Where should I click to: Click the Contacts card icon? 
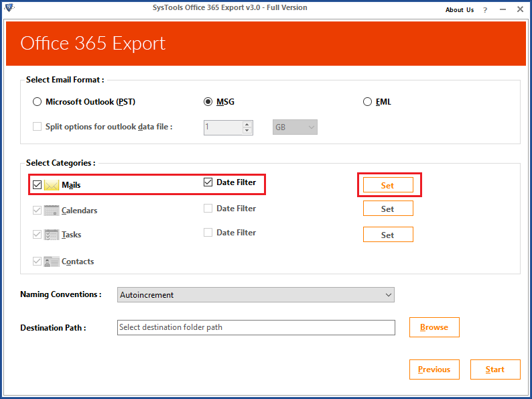(x=52, y=262)
